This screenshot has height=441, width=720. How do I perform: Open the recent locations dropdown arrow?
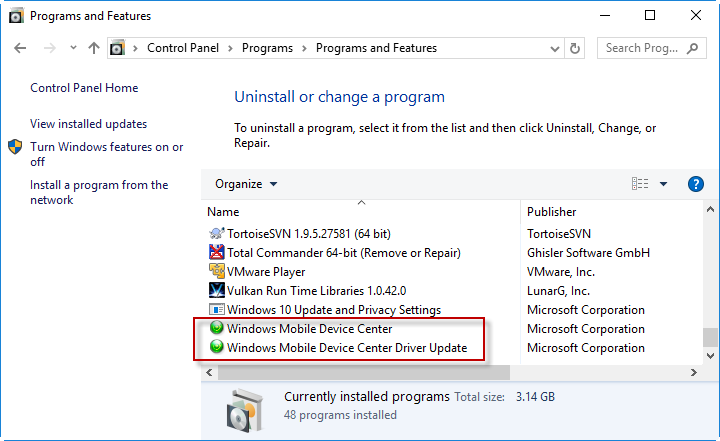tap(73, 47)
